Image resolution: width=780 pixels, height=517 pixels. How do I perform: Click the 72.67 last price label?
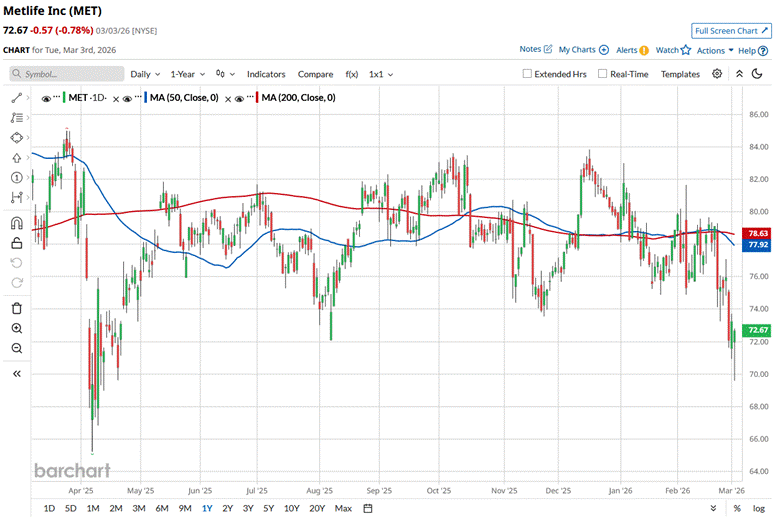757,330
